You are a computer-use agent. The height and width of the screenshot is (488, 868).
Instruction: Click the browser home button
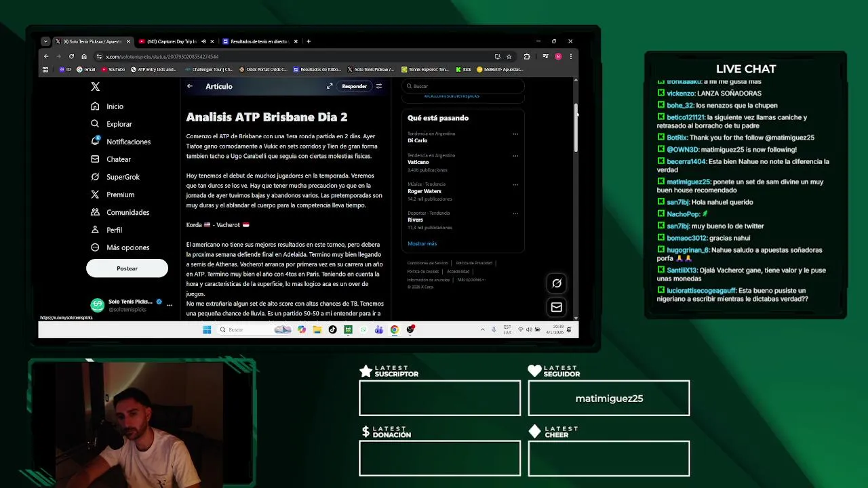(x=84, y=56)
